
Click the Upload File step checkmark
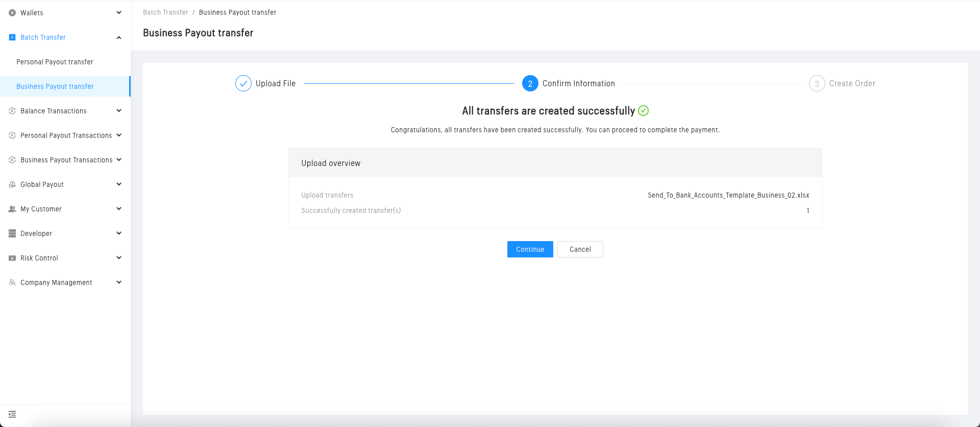click(x=243, y=83)
